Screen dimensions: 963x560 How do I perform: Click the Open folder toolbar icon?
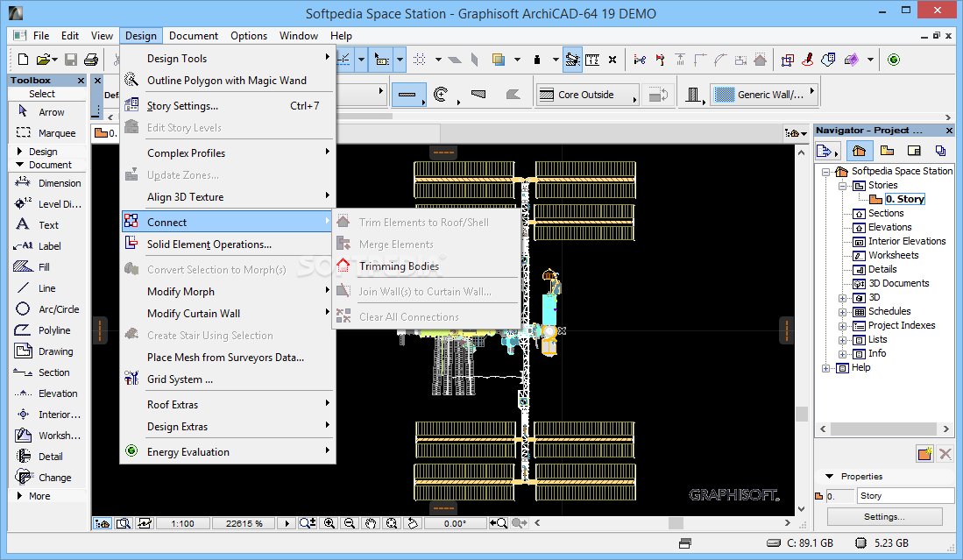point(44,60)
